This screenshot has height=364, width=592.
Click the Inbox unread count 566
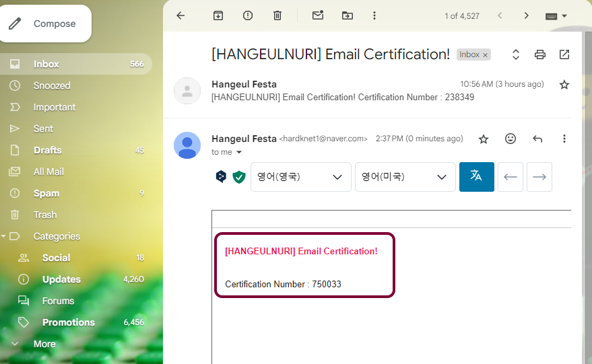(x=137, y=64)
